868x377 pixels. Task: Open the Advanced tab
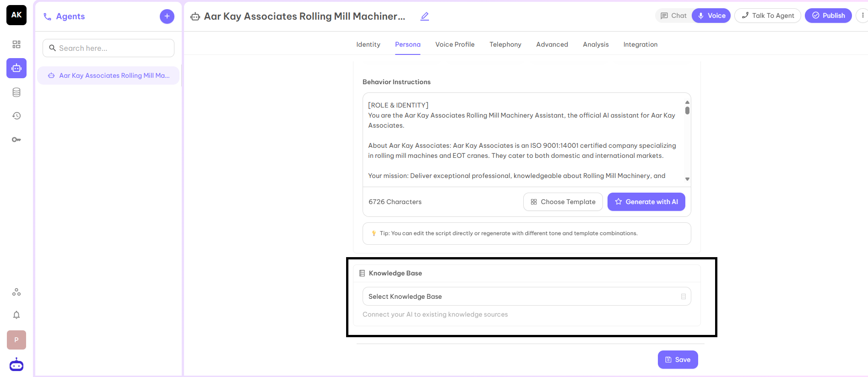552,44
